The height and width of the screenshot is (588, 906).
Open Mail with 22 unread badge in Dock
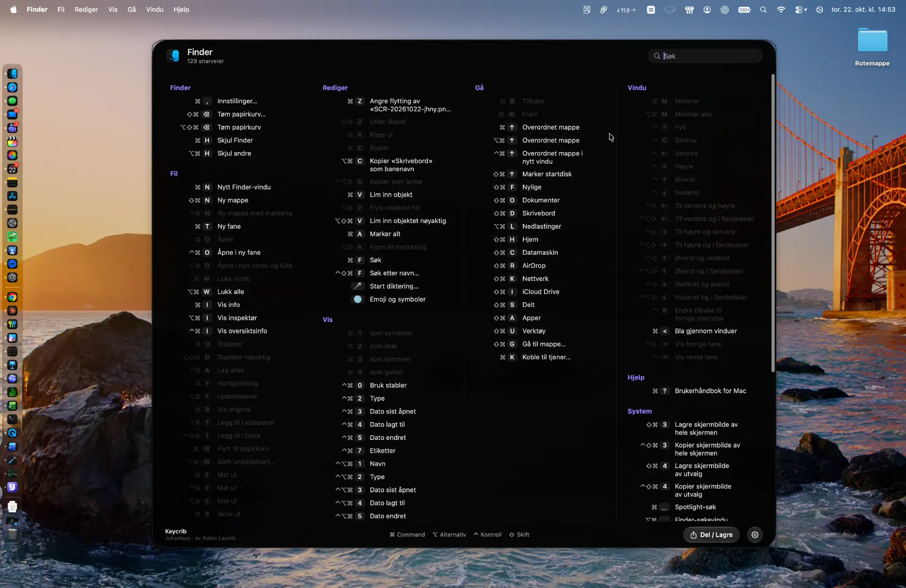click(13, 115)
